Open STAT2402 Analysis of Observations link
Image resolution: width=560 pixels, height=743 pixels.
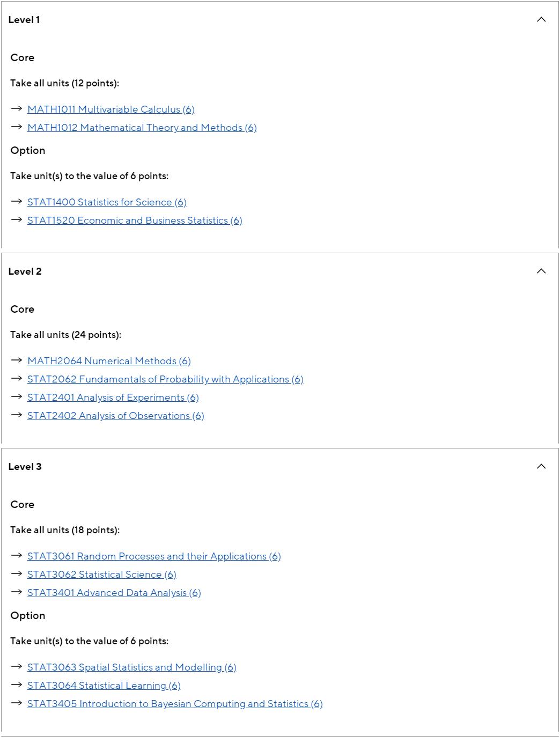pos(116,416)
